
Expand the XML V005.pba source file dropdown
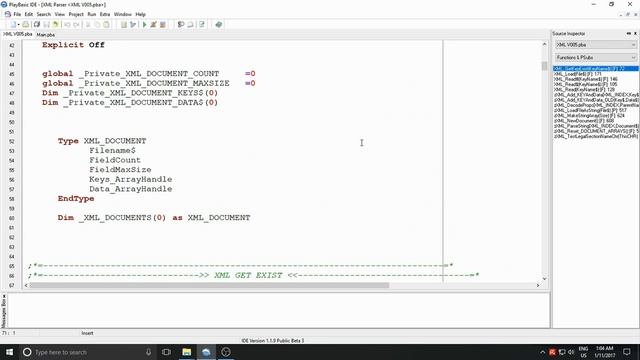tap(633, 45)
